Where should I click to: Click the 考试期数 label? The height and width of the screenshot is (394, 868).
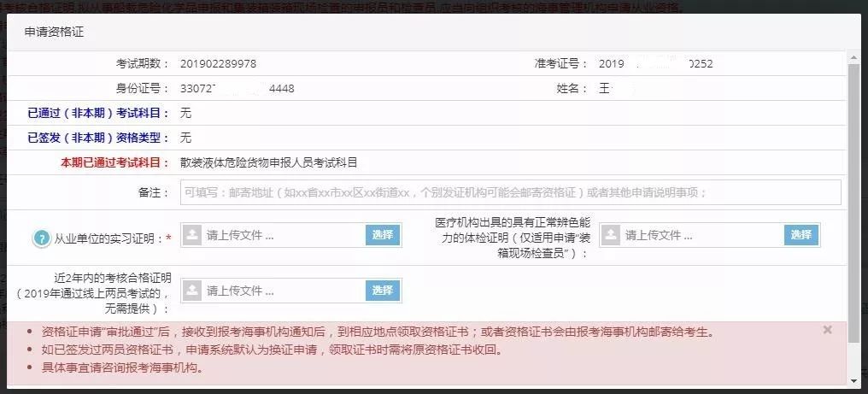click(143, 64)
